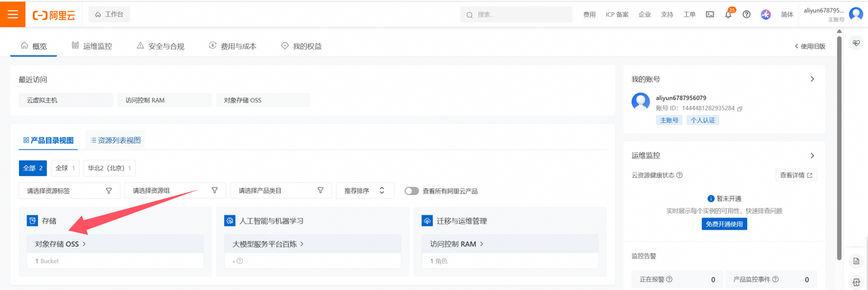Focus the top 搜索 search box
The image size is (868, 290).
point(515,14)
